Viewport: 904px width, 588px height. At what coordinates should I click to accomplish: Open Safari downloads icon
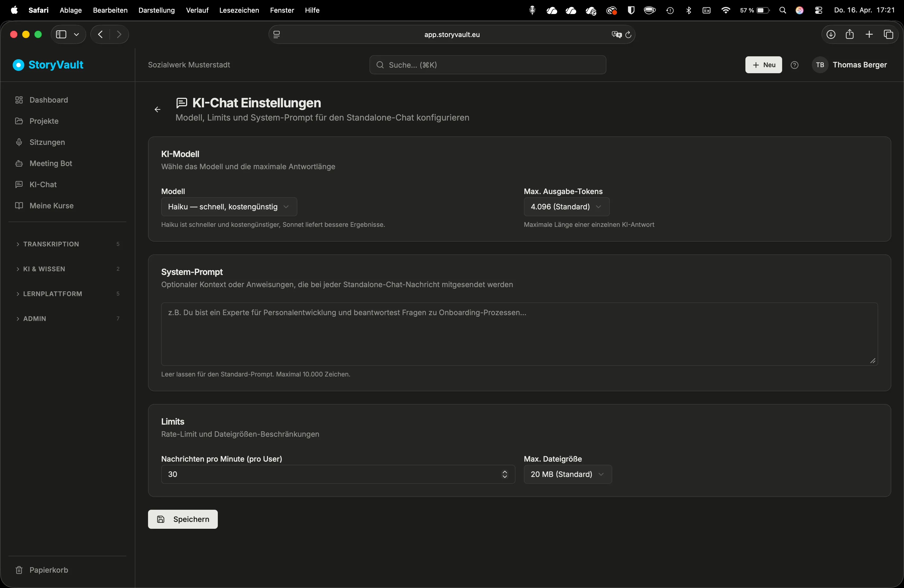pyautogui.click(x=831, y=35)
